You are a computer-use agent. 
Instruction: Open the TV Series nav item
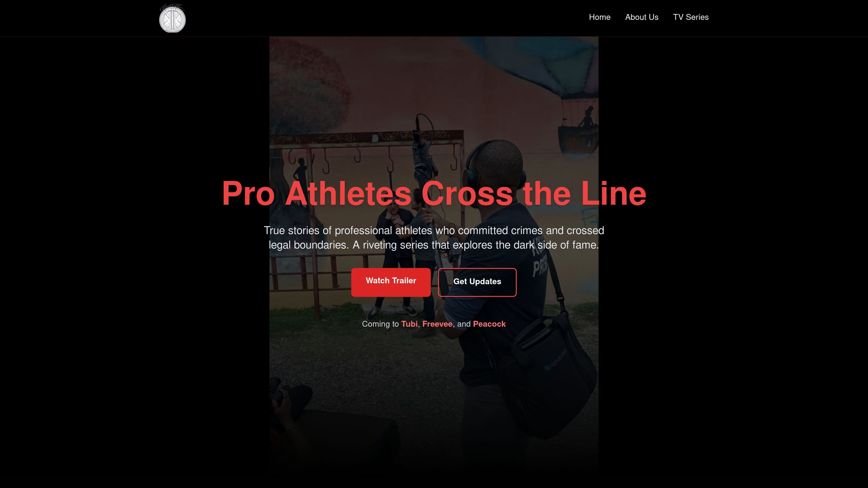pos(691,17)
